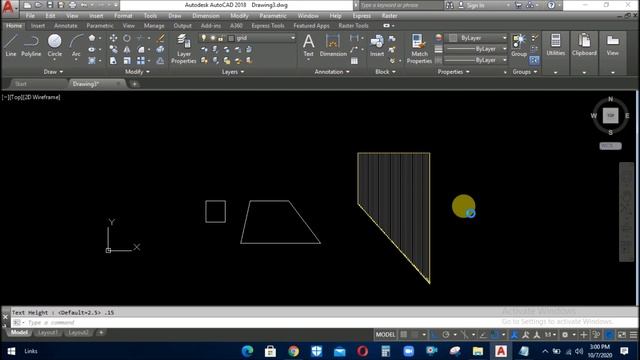Click the Group tool icon
640x360 pixels.
(519, 45)
